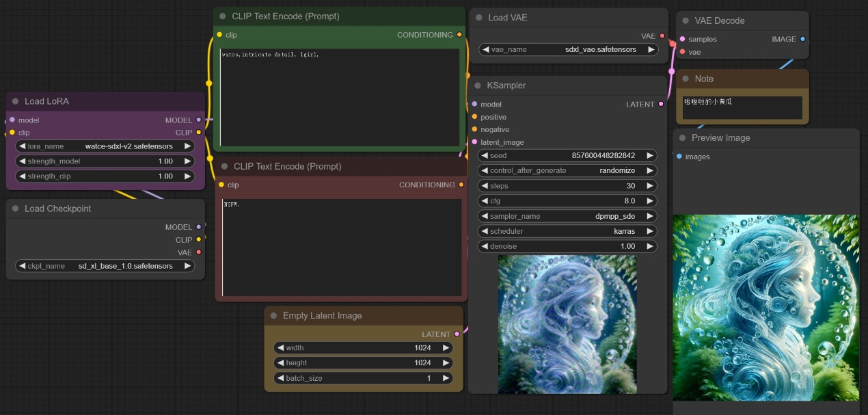Viewport: 868px width, 415px height.
Task: Collapse the KSampler node using its dot
Action: 477,85
